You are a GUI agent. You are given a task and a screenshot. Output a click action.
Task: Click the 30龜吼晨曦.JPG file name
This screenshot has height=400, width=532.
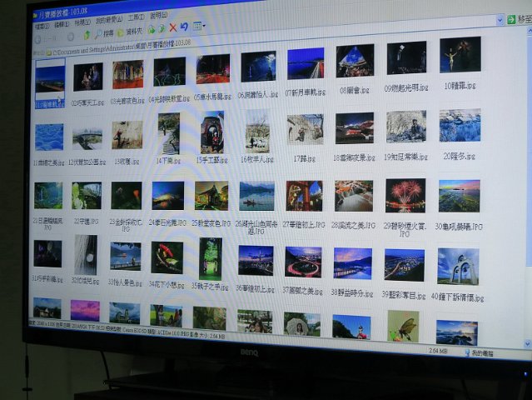[x=459, y=227]
